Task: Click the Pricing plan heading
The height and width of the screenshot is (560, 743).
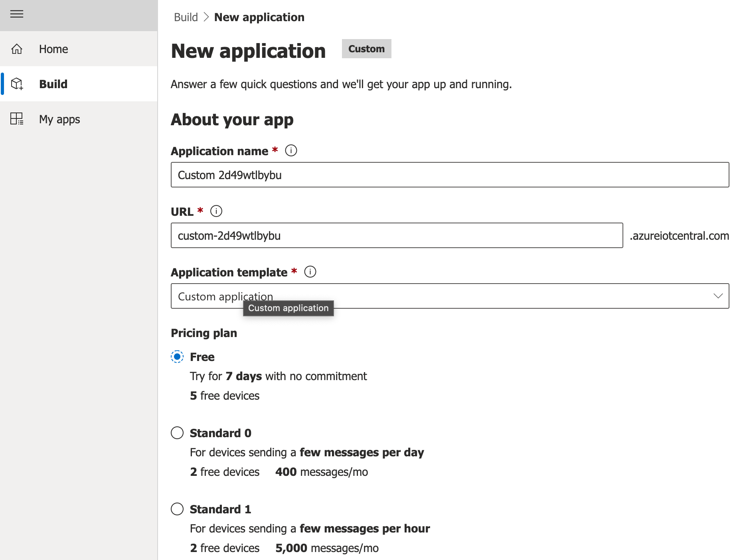Action: 204,333
